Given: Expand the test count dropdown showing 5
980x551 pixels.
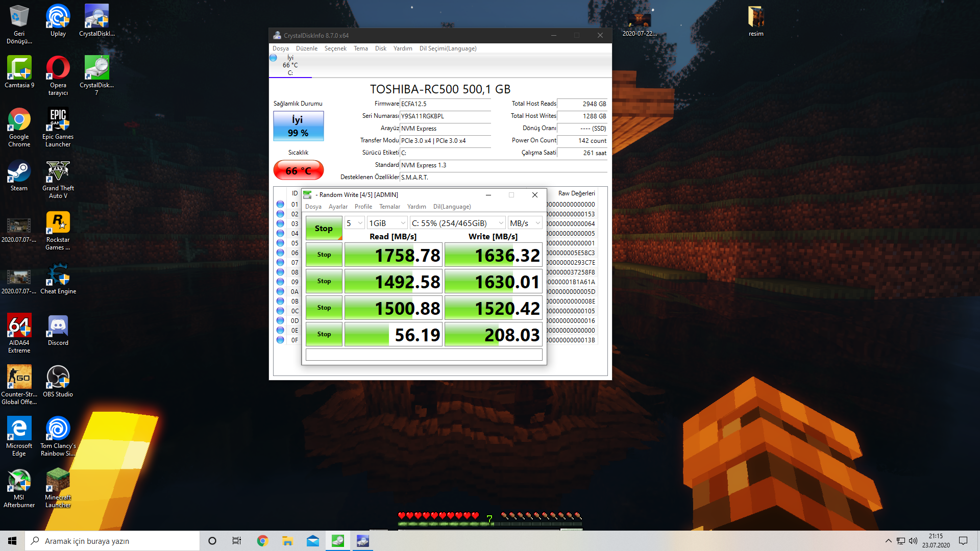Looking at the screenshot, I should coord(354,223).
